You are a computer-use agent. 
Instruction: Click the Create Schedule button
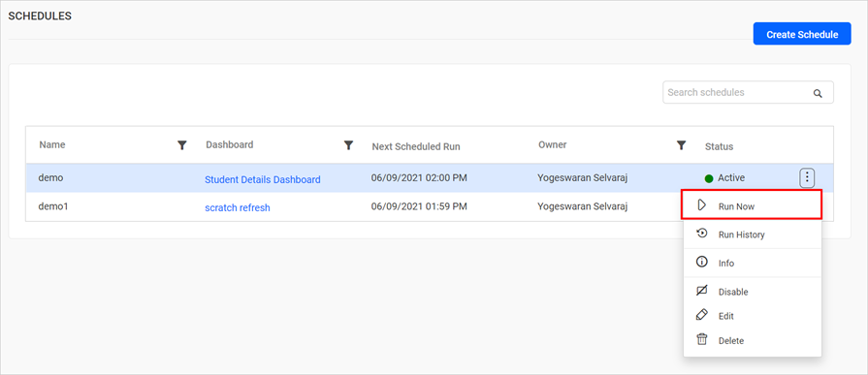[802, 34]
